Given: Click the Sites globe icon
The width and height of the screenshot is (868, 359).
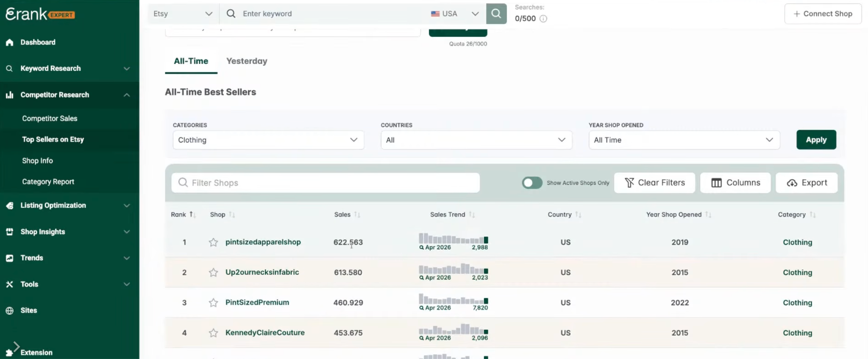Looking at the screenshot, I should click(9, 310).
